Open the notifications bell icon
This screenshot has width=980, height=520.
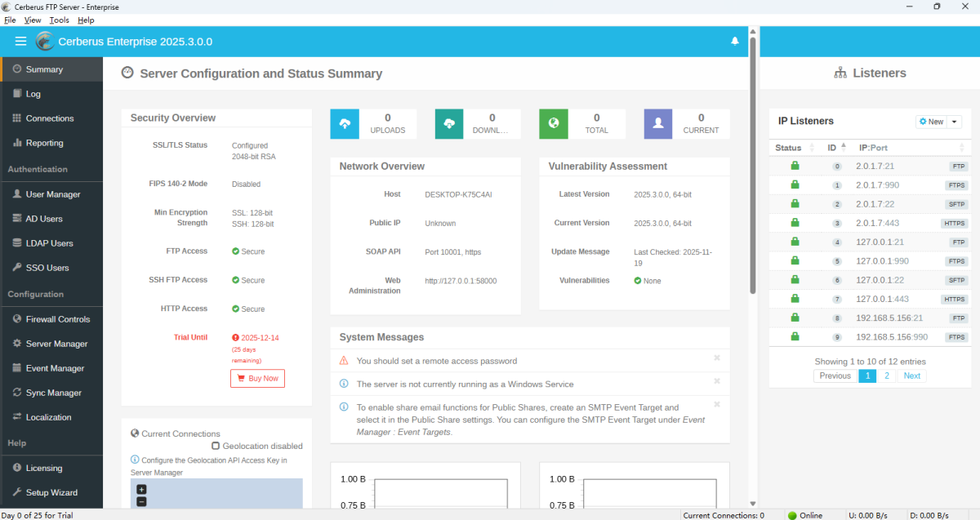pos(735,42)
